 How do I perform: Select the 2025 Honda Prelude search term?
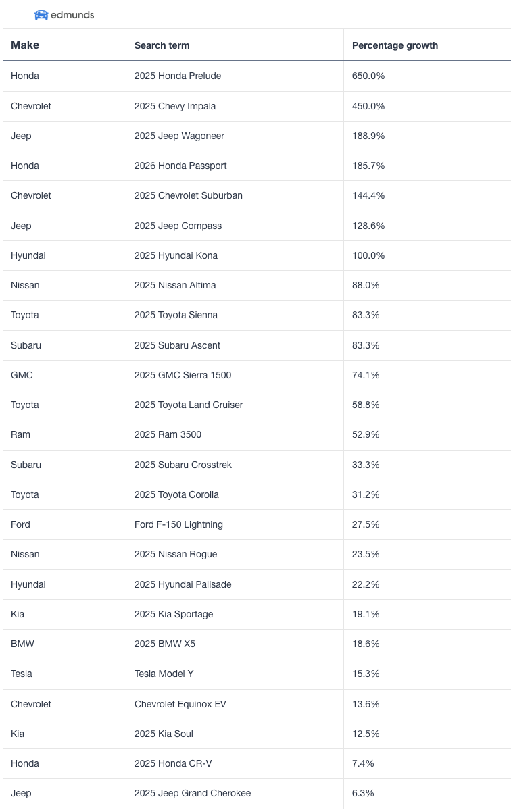178,76
